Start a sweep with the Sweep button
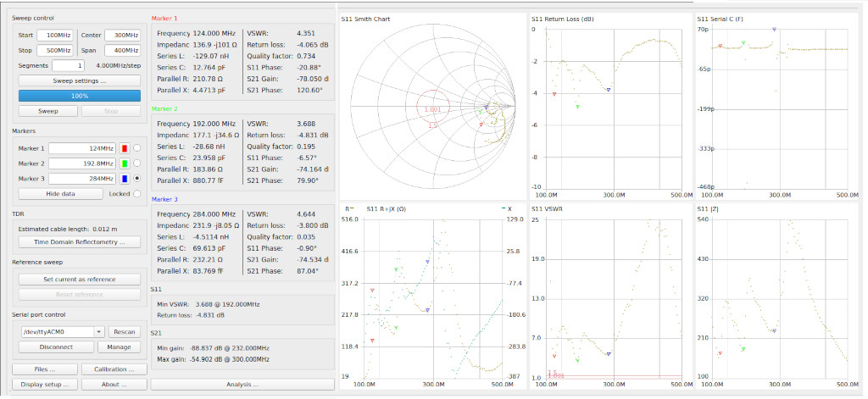Viewport: 868px width, 399px height. tap(48, 111)
